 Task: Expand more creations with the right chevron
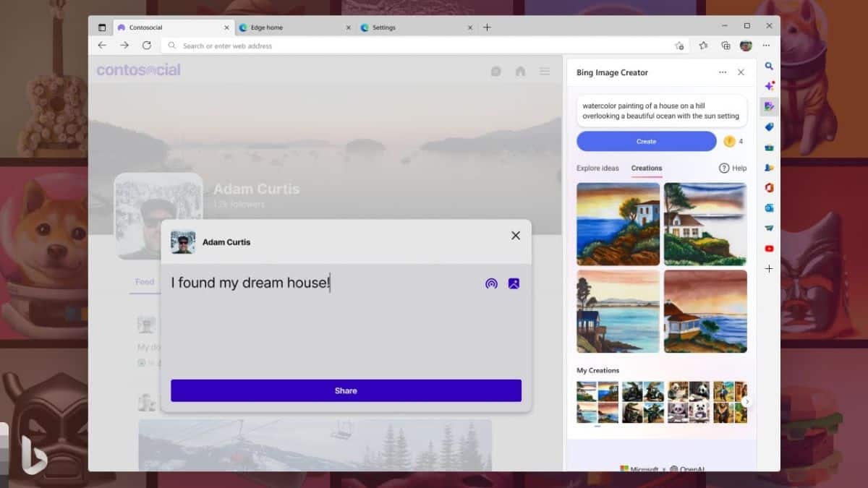pos(748,401)
